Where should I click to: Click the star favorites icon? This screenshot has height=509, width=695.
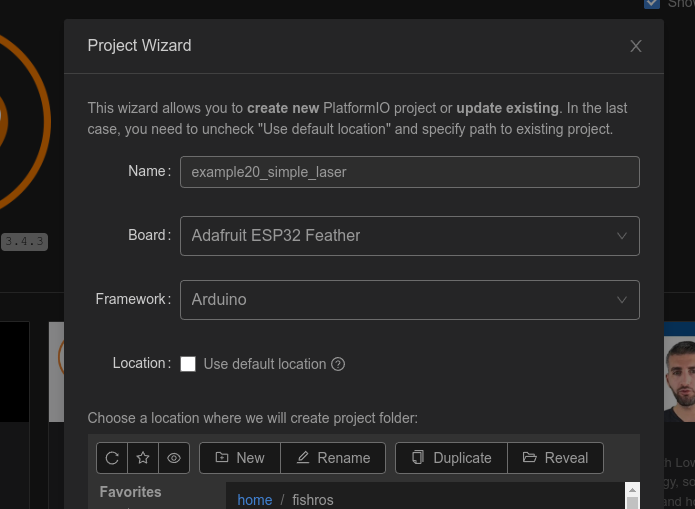pos(143,458)
